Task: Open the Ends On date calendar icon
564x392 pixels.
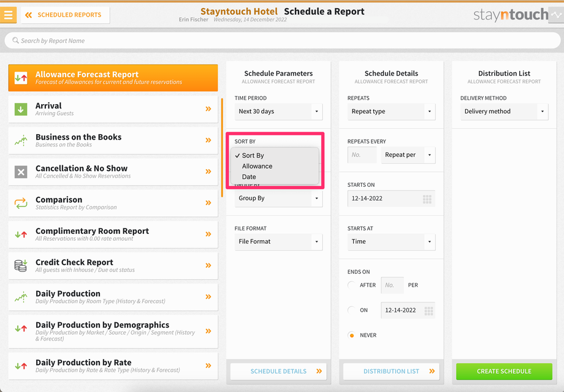Action: pyautogui.click(x=429, y=311)
